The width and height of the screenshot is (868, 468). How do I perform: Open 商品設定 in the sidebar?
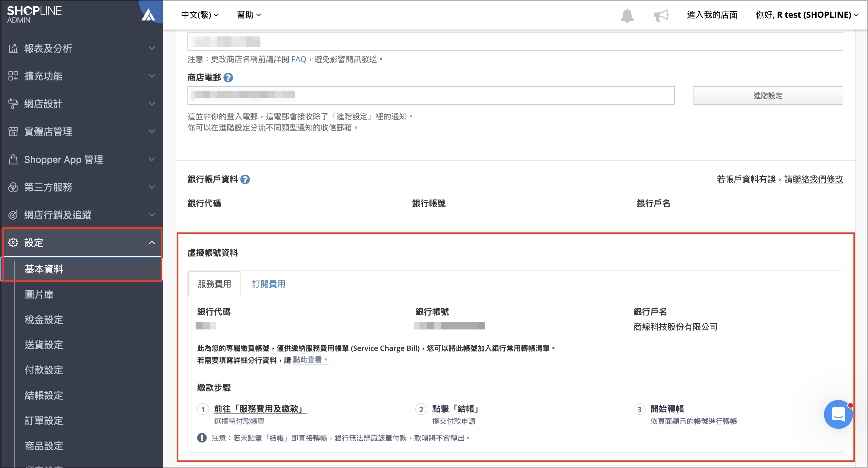(44, 446)
